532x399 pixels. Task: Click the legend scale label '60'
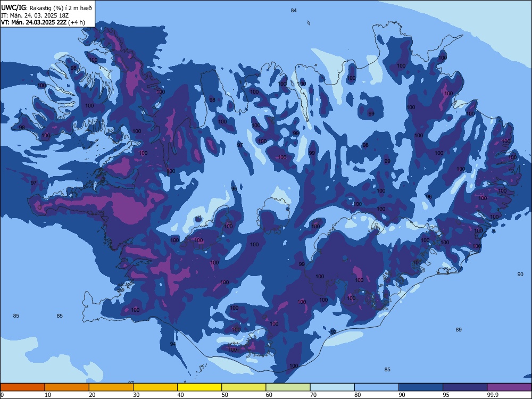coord(269,395)
